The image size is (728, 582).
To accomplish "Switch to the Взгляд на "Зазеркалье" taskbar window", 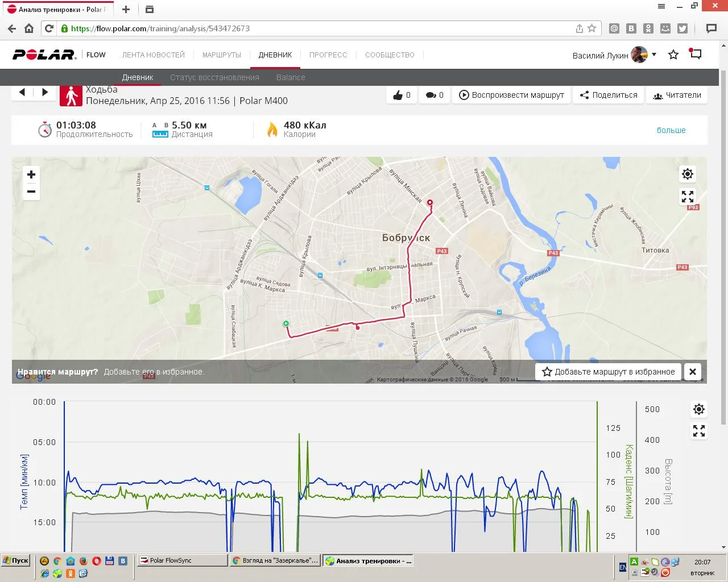I will point(275,560).
